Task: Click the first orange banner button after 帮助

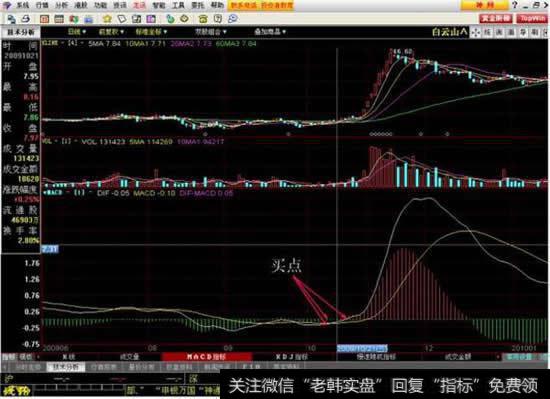Action: (x=244, y=5)
